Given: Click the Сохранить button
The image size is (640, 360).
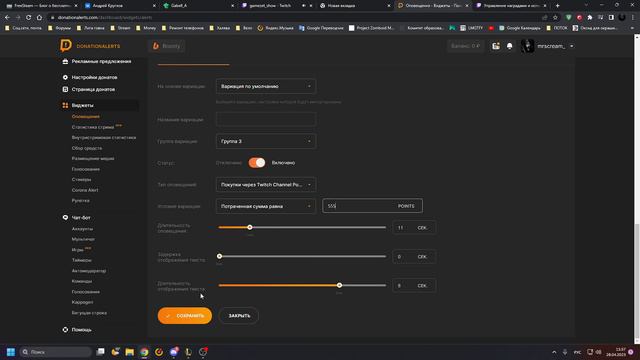Looking at the screenshot, I should [185, 316].
